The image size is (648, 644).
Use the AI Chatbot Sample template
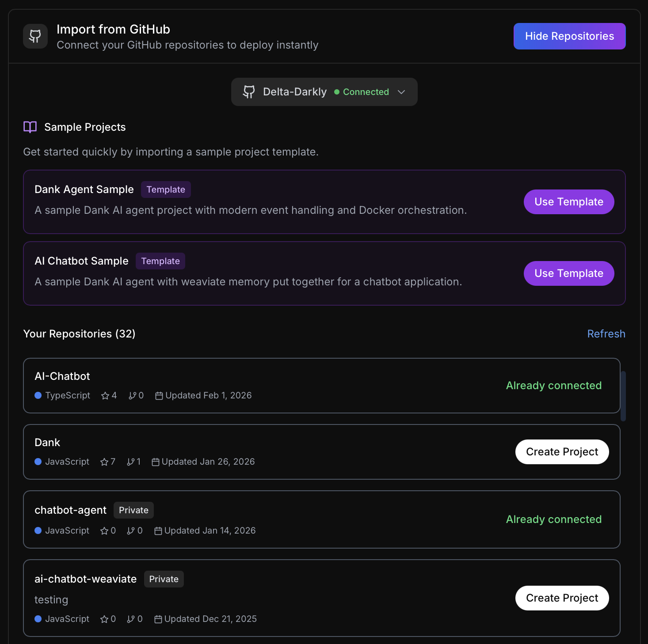tap(568, 273)
